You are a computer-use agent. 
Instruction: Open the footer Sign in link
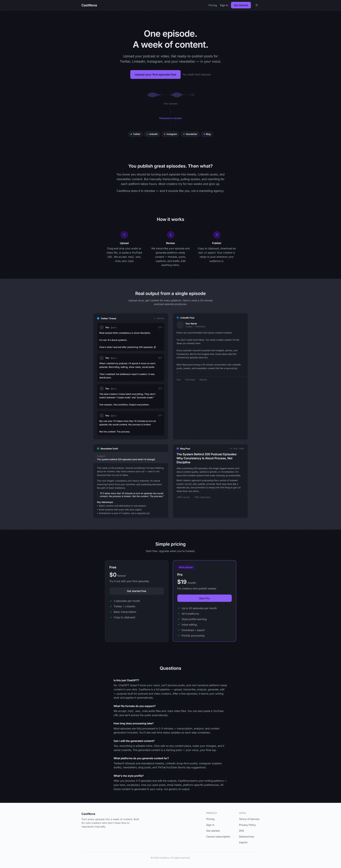210,825
